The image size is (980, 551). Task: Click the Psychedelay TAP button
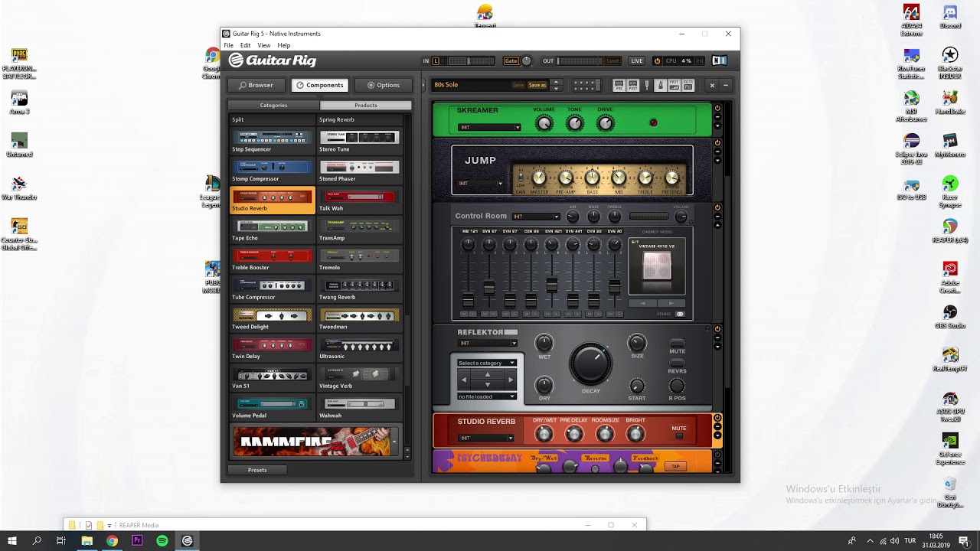675,466
